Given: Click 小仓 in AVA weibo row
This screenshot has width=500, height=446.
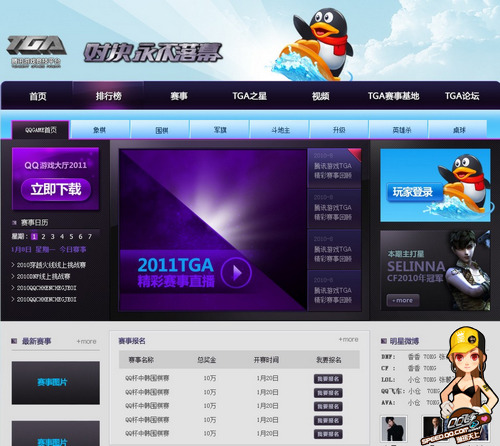Looking at the screenshot, I should 414,403.
